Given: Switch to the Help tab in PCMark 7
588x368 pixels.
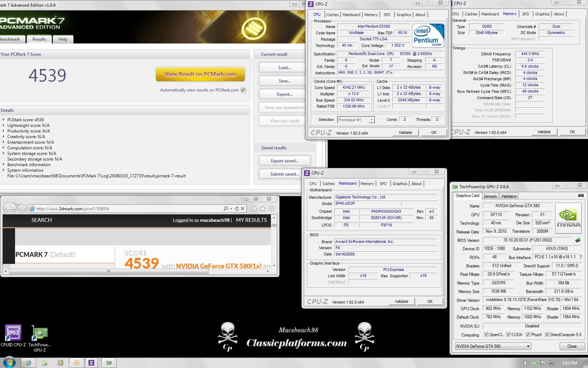Looking at the screenshot, I should click(63, 39).
